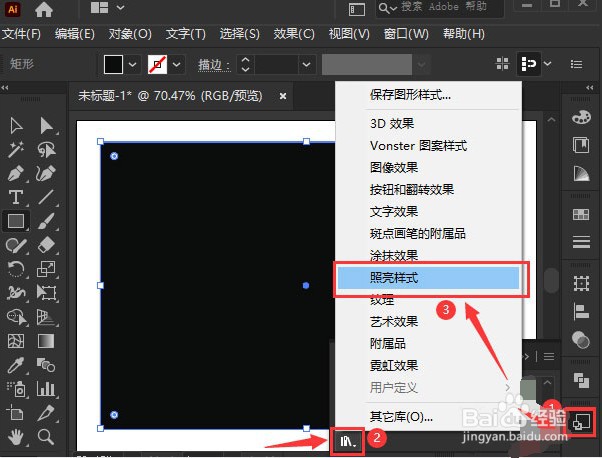
Task: Select the Blend tool
Action: pos(46,365)
